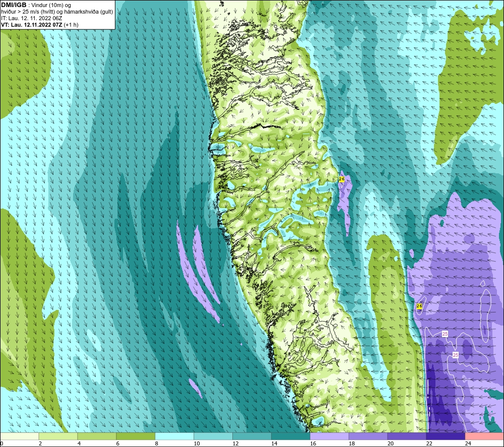Screen dimensions: 504x447
Task: Click the pale cream 0–2 m/s legend swatch
Action: pos(19,436)
